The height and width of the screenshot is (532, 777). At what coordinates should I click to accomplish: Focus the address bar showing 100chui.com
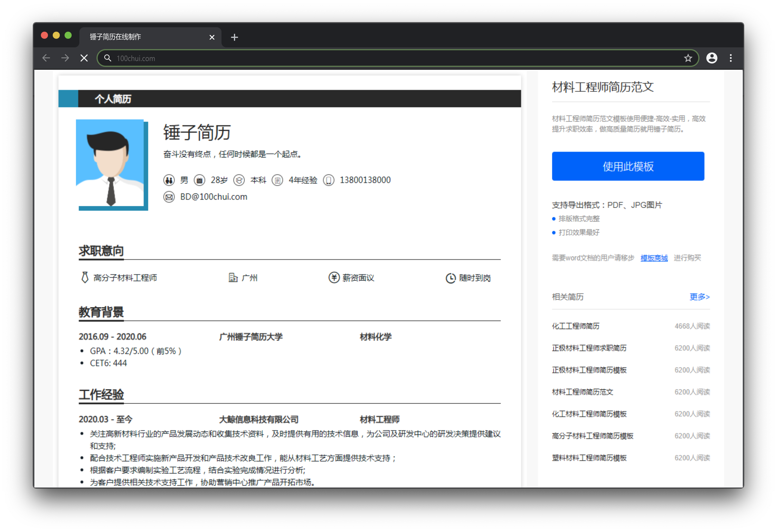pyautogui.click(x=398, y=58)
